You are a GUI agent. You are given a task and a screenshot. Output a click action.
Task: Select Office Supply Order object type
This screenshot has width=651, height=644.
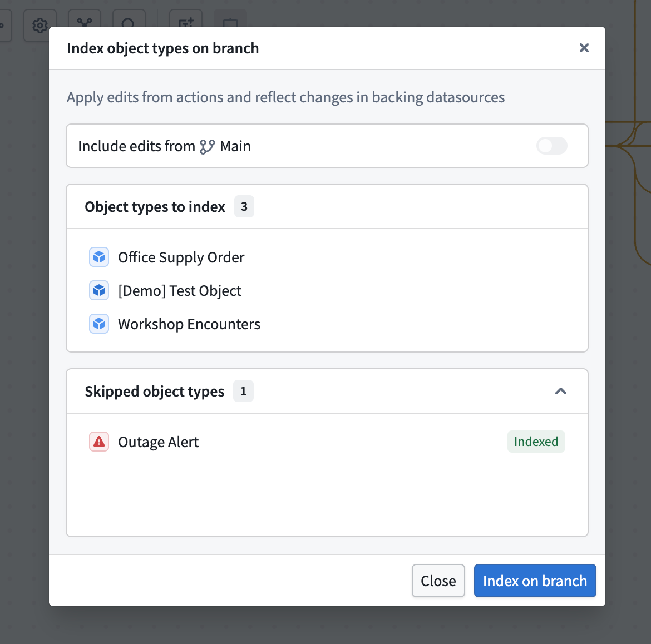click(x=181, y=257)
